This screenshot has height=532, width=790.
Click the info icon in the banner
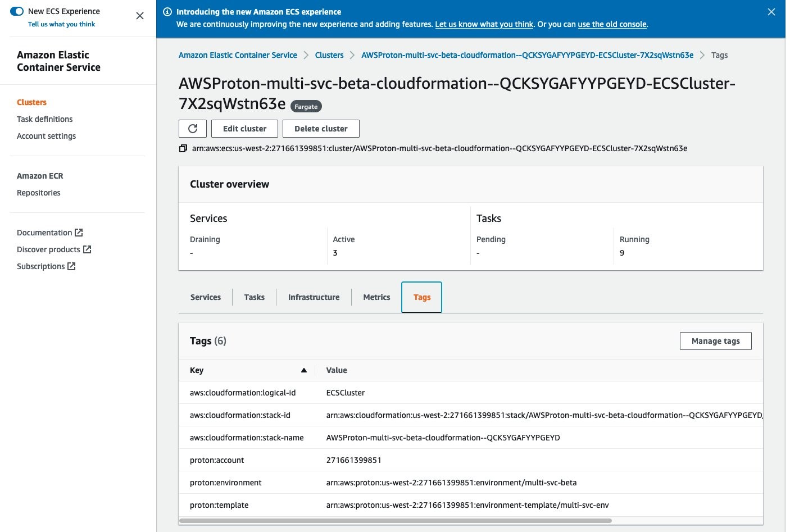pyautogui.click(x=167, y=12)
